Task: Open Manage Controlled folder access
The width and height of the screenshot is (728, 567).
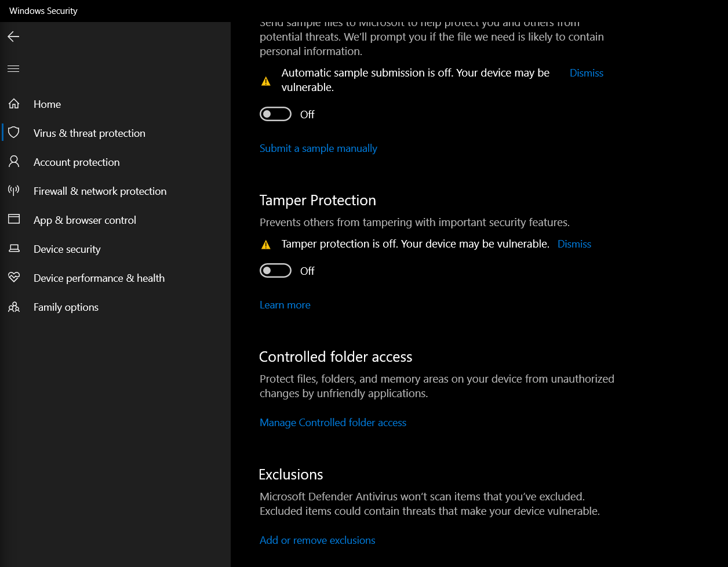Action: click(x=333, y=423)
